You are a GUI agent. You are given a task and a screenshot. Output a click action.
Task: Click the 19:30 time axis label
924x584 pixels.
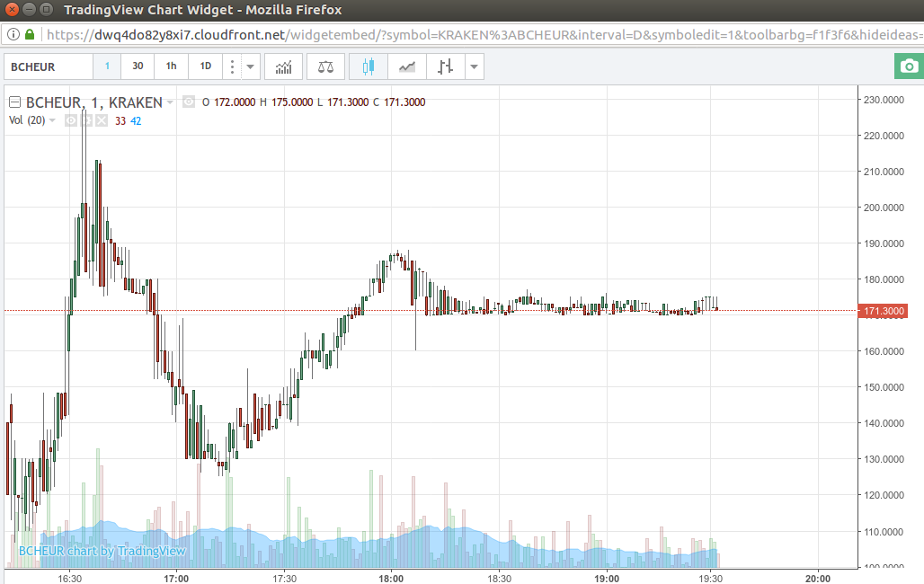click(711, 578)
